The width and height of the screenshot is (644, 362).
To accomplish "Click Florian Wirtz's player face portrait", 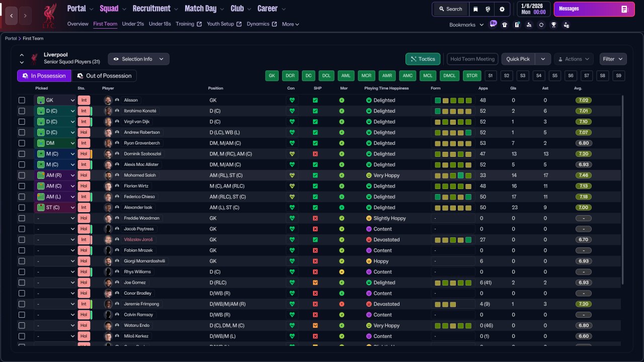I will [108, 186].
